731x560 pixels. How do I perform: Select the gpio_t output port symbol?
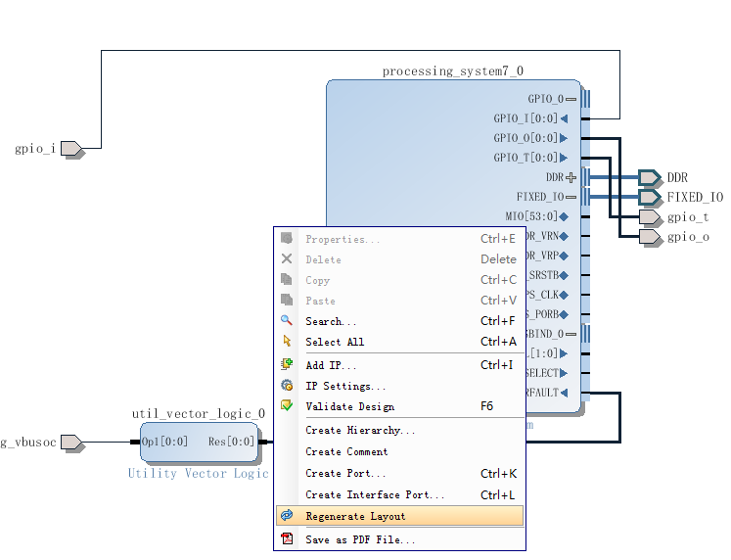pos(649,216)
